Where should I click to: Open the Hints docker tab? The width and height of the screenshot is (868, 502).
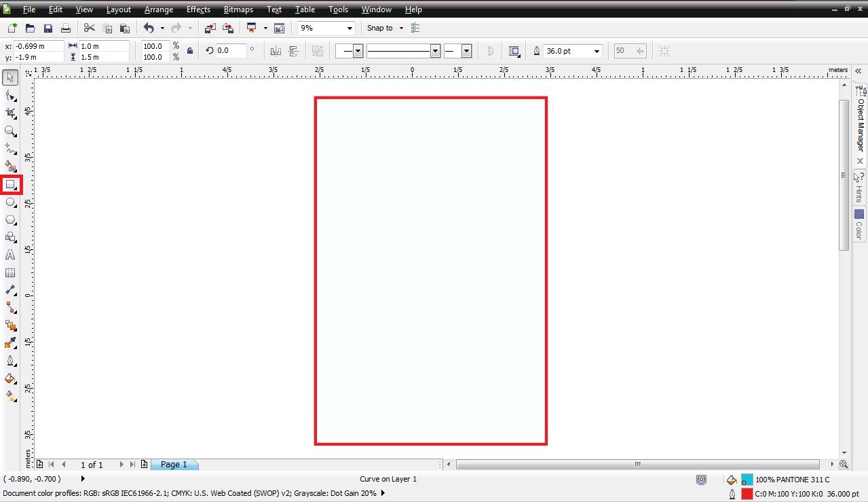860,187
